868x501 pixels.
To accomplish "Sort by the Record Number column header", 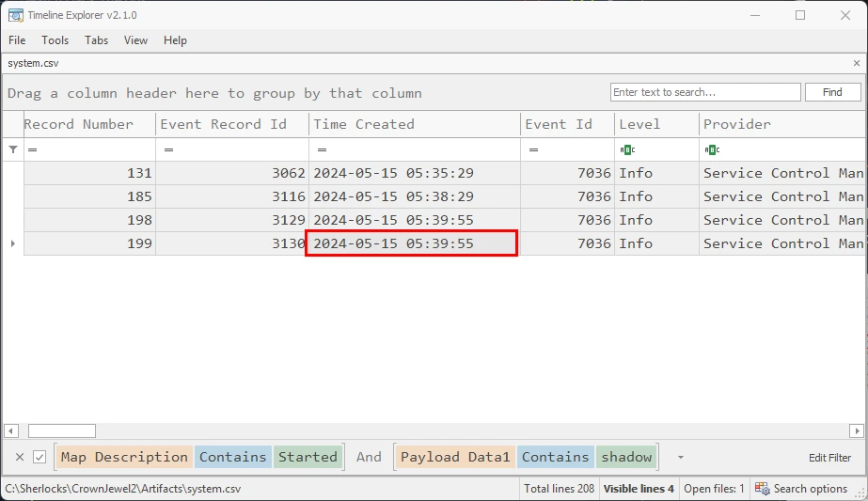I will 89,124.
